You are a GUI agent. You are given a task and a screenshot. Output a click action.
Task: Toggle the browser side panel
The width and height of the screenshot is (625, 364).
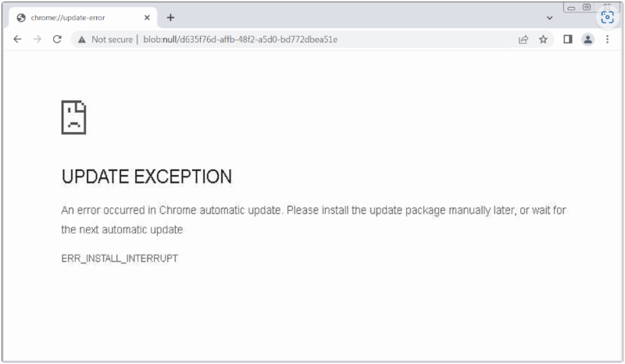click(568, 39)
